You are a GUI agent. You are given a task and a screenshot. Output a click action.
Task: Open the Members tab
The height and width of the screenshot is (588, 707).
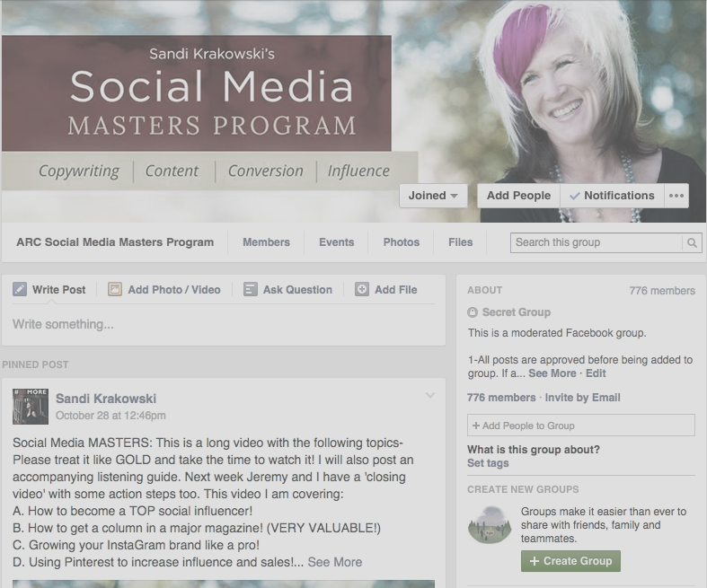click(x=266, y=242)
